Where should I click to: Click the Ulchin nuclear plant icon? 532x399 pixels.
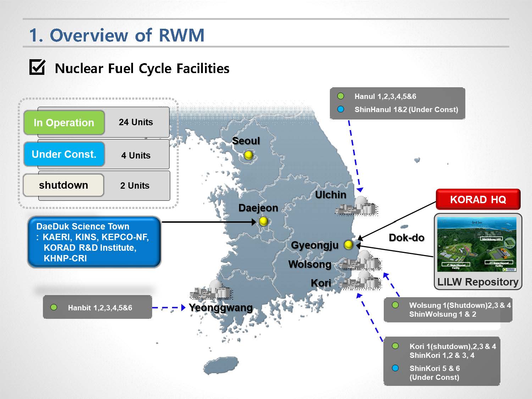coord(356,206)
